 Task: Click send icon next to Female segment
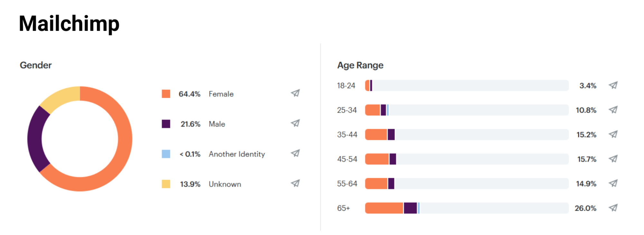point(295,93)
